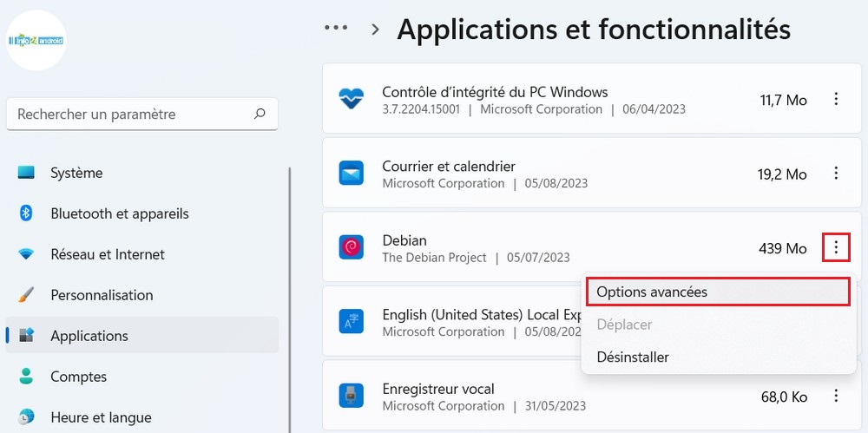Click the sidebar vertical scrollbar
This screenshot has width=868, height=433.
tap(289, 299)
